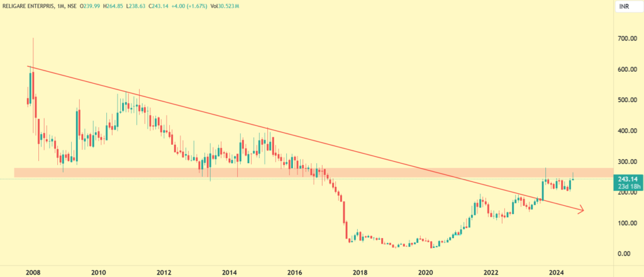Click the 300.00 price axis label
Screen dimensions: 644x277
tap(627, 162)
